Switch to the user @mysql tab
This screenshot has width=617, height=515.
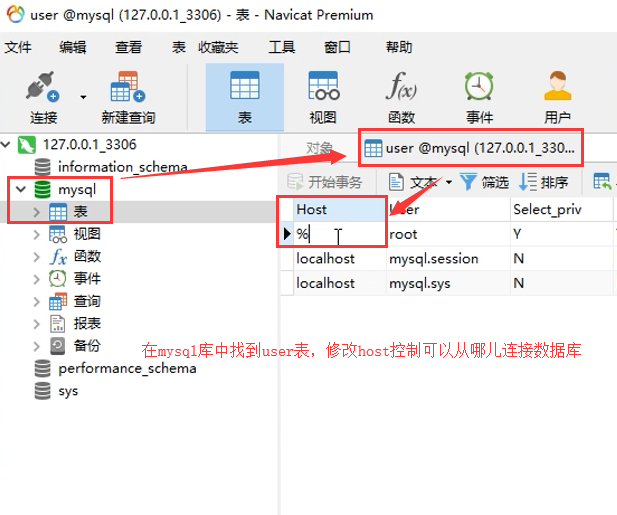point(470,148)
